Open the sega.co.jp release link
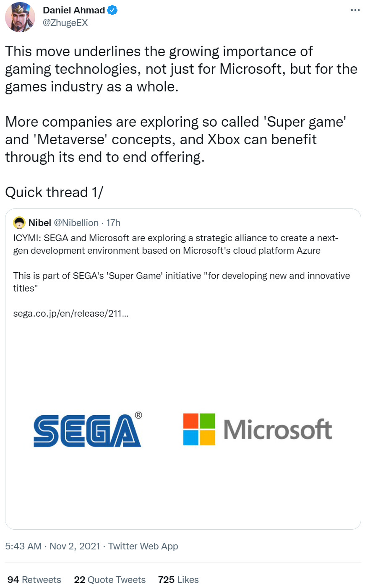The image size is (365, 588). click(71, 313)
